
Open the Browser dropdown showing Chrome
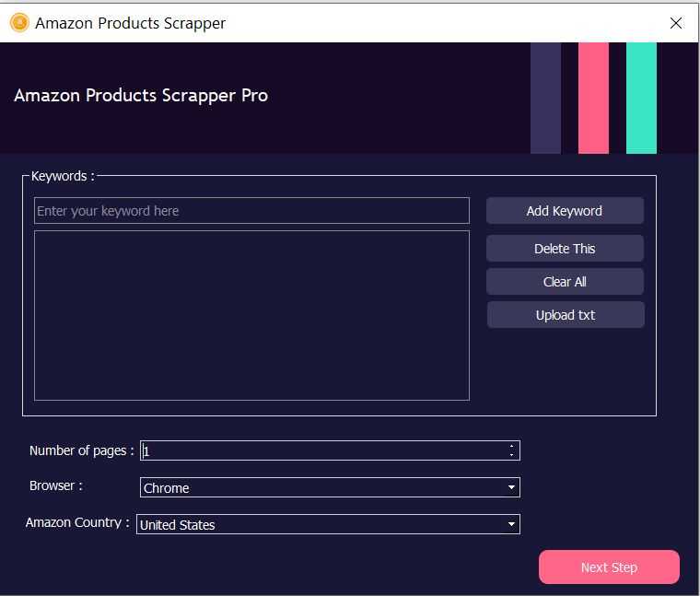point(330,487)
